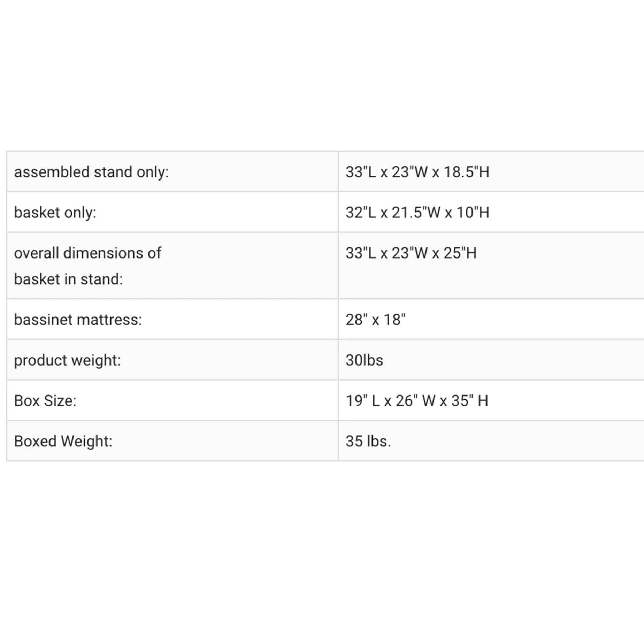Click the "basket in stand:" text line
The height and width of the screenshot is (644, 644).
(x=68, y=279)
